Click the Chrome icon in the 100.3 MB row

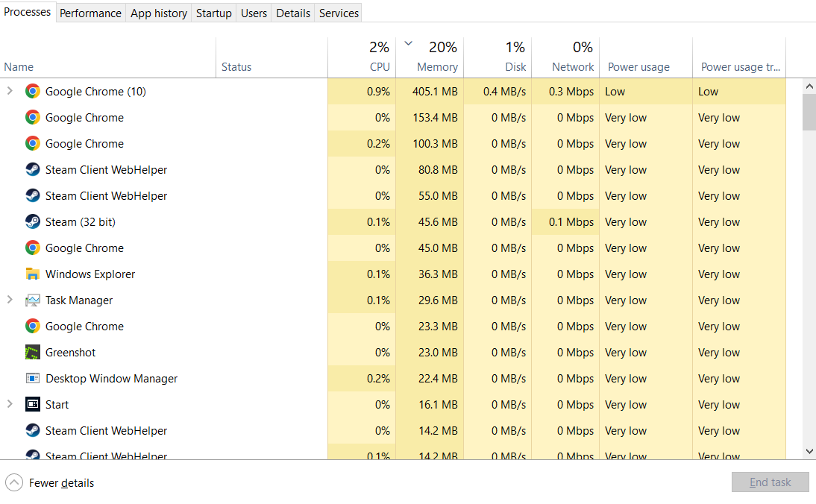tap(33, 144)
